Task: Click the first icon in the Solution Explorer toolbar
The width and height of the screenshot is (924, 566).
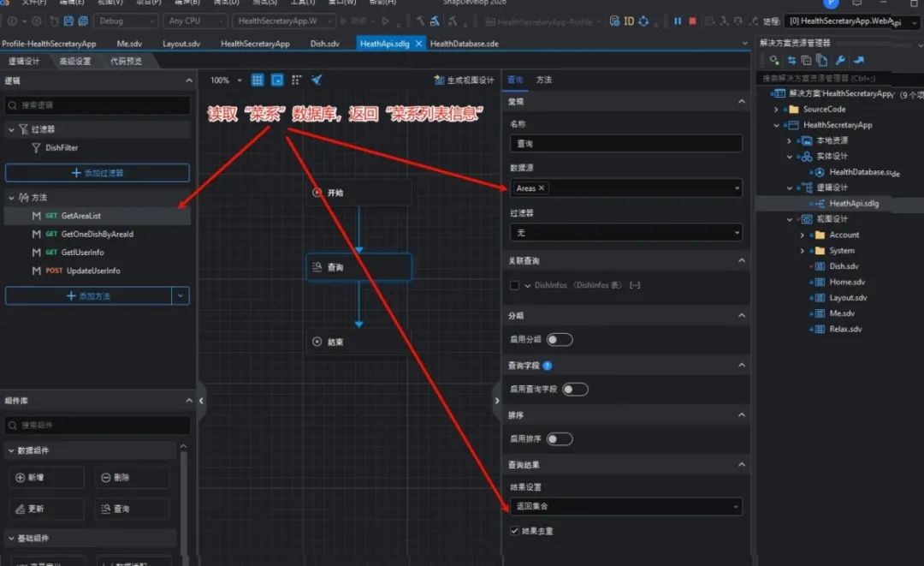Action: click(774, 60)
